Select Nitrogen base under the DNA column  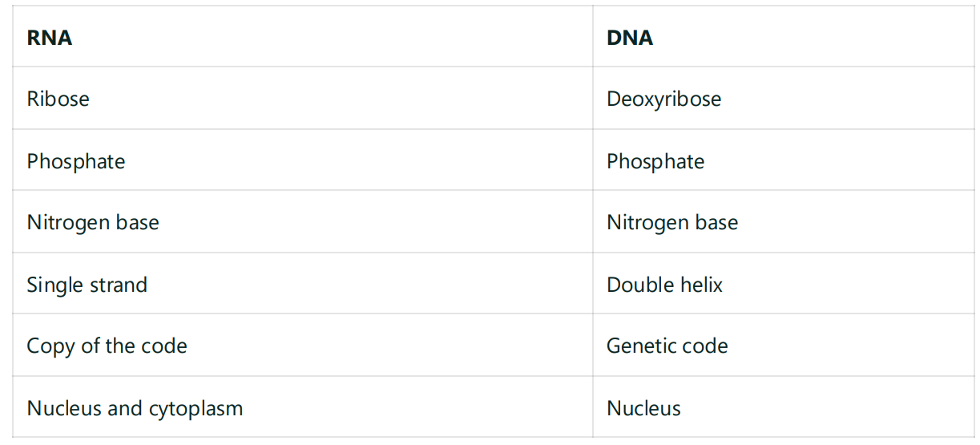[x=672, y=222]
